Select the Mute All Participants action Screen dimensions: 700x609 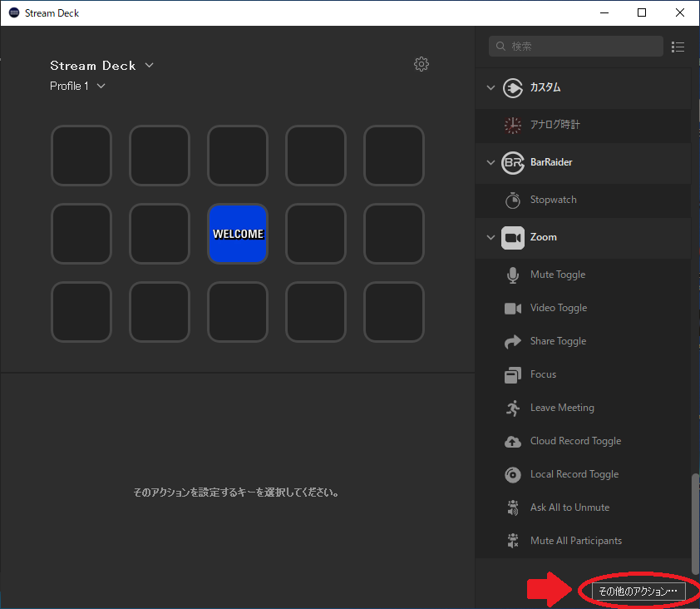pos(574,540)
